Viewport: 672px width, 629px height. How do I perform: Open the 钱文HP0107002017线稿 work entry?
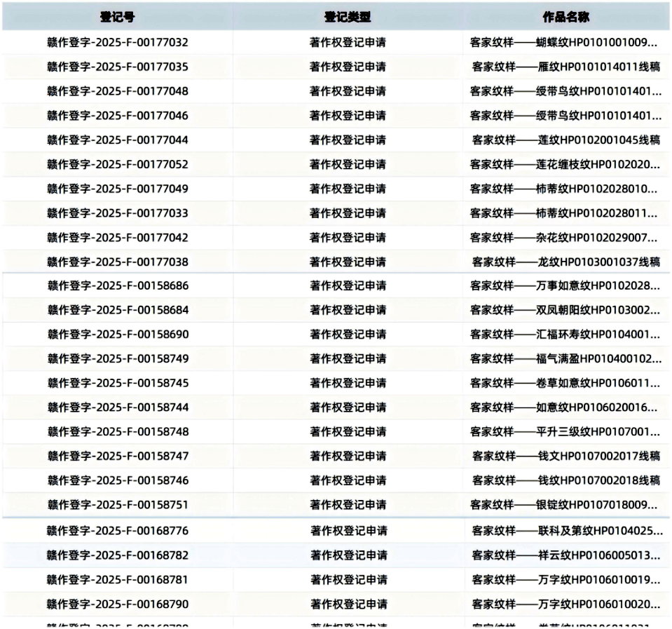(565, 456)
